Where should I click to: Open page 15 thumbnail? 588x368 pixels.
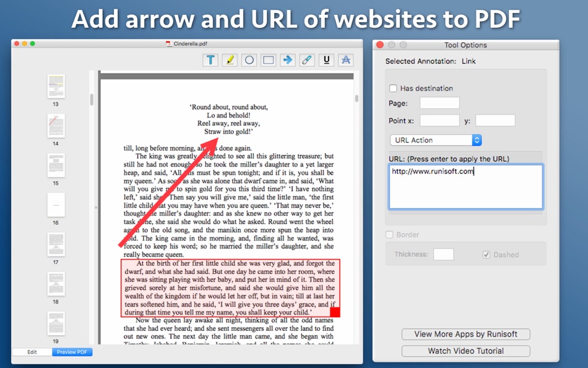(x=56, y=165)
